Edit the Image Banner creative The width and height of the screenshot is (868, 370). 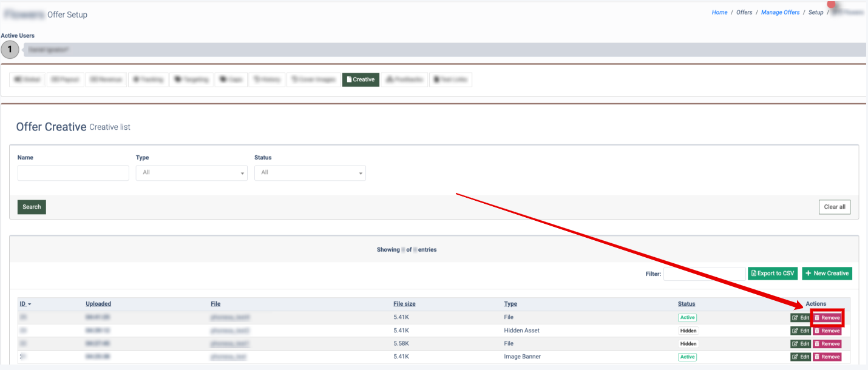click(x=801, y=357)
